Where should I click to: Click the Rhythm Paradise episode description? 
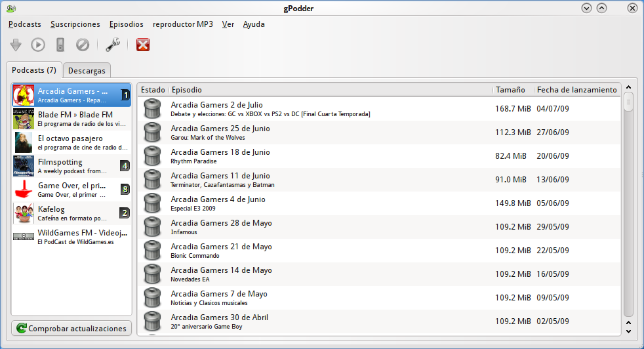click(x=194, y=161)
